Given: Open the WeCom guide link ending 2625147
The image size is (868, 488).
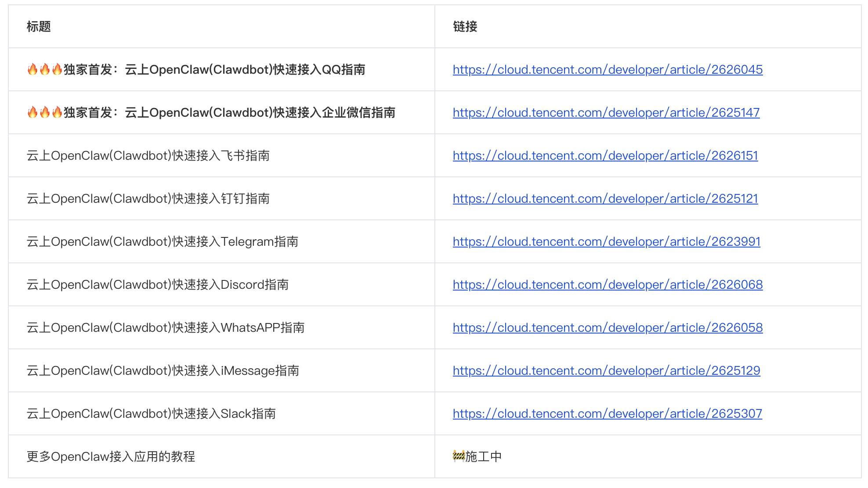Looking at the screenshot, I should (x=606, y=113).
